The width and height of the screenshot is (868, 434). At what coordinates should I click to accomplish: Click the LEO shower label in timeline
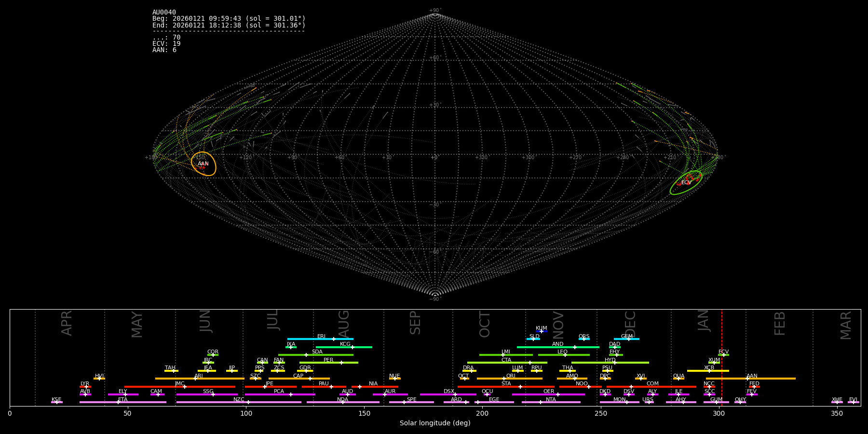[x=563, y=352]
